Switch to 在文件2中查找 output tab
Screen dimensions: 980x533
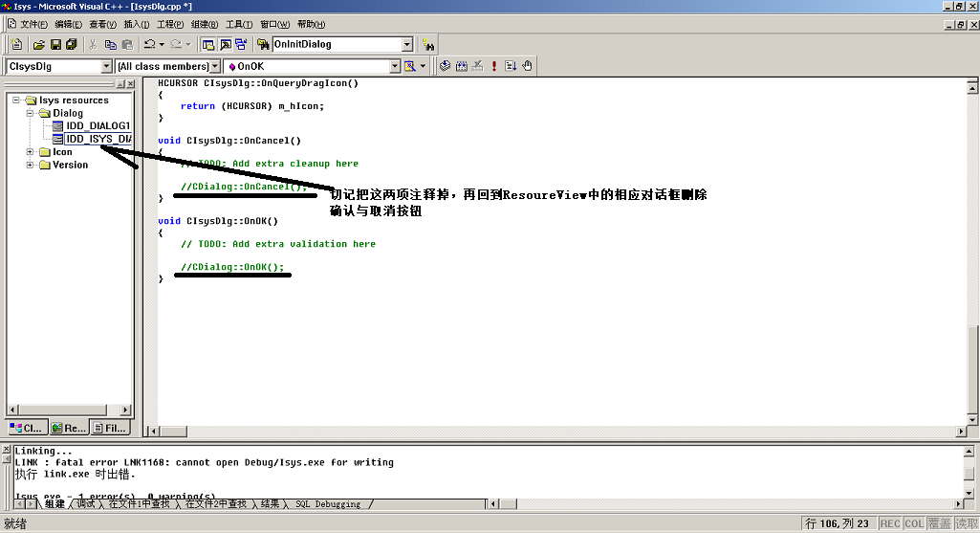point(216,504)
